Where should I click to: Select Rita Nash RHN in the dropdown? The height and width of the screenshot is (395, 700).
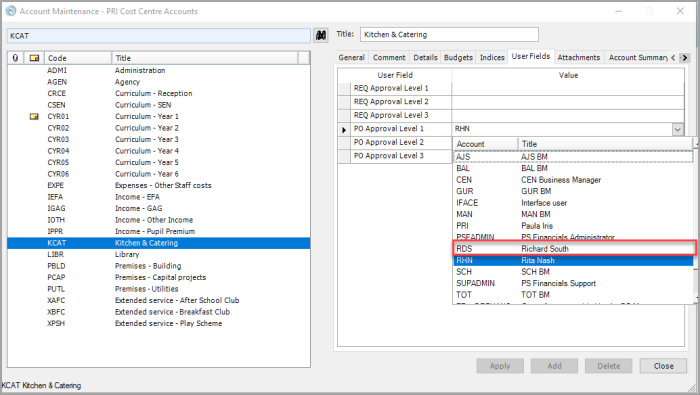(x=574, y=260)
